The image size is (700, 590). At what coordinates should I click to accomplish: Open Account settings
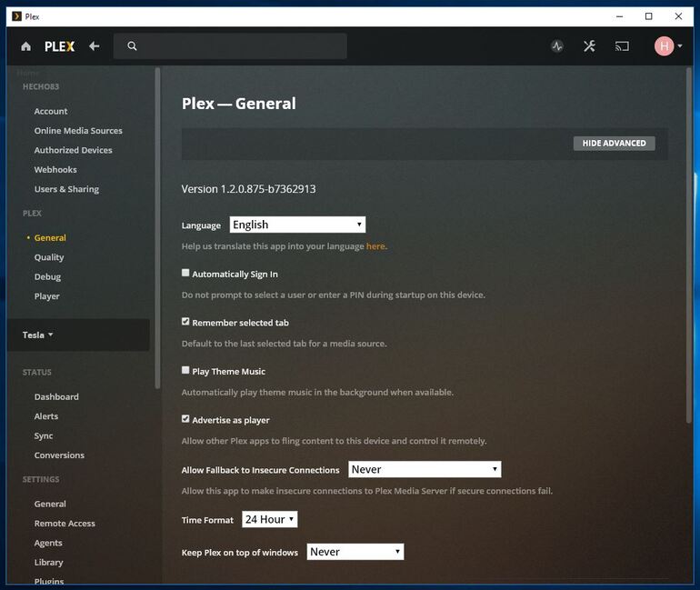tap(51, 111)
